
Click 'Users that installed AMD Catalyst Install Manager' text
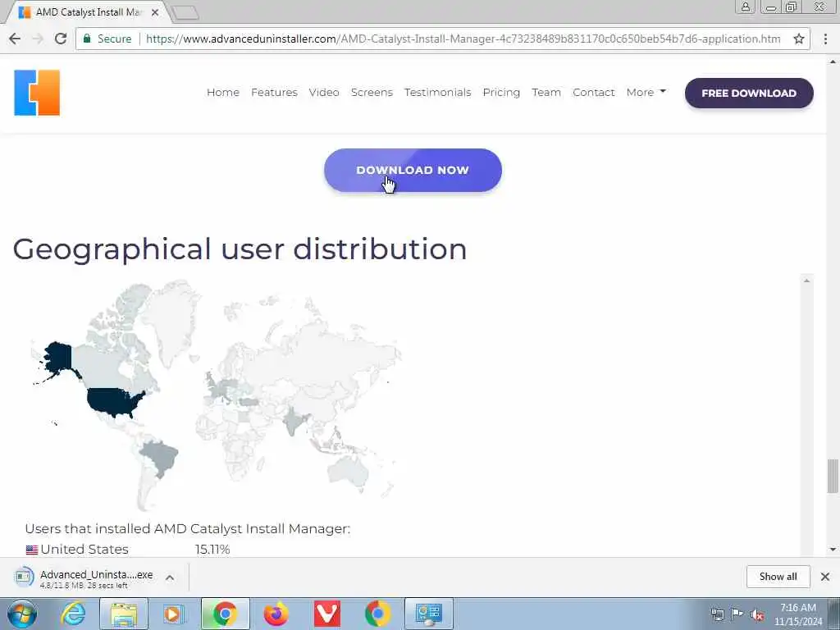pos(188,529)
